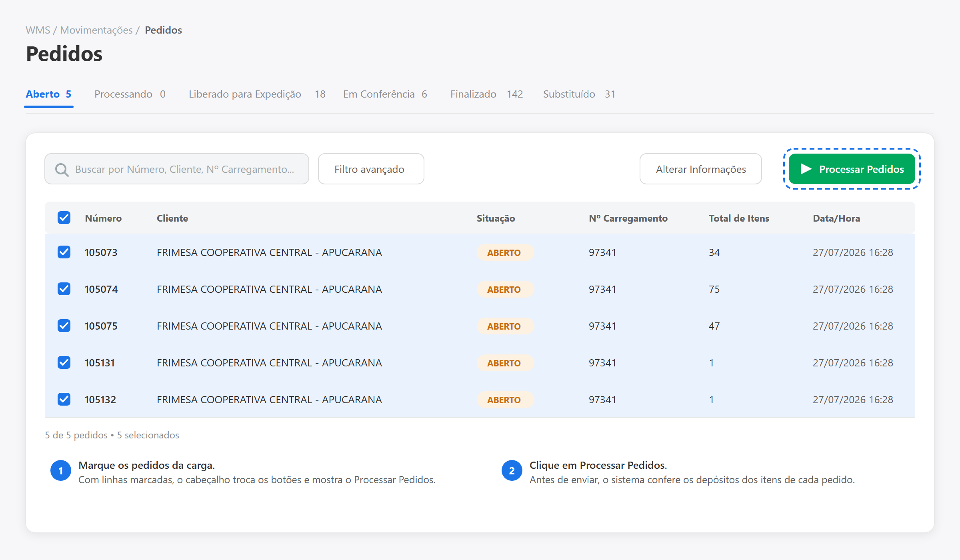Open Liberado para Expedição tab

pos(257,94)
